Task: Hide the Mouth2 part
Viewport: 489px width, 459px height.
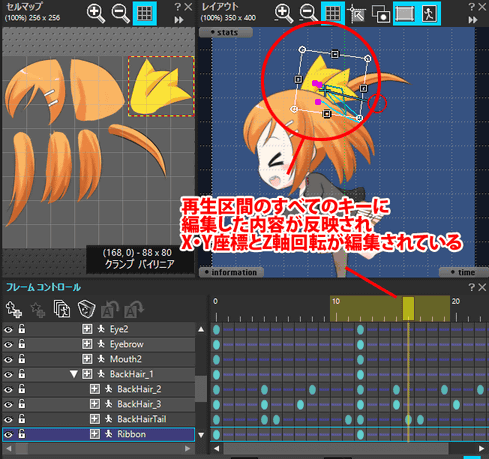Action: (8, 360)
